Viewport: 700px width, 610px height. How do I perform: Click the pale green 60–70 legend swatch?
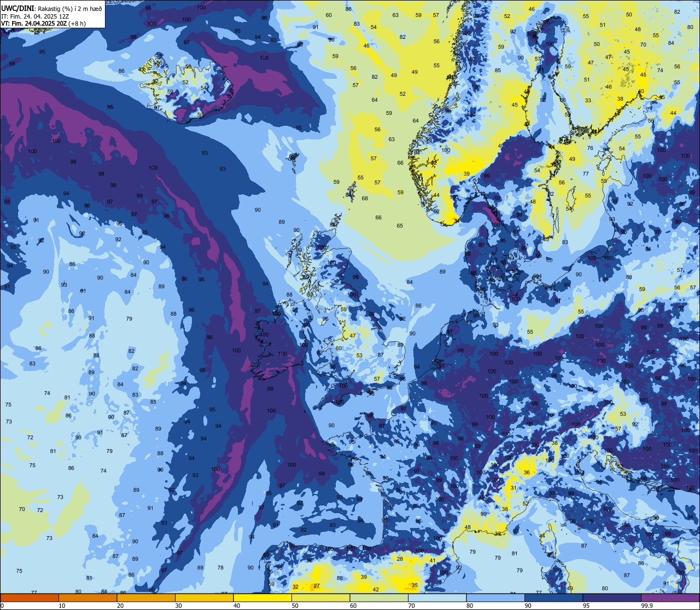tap(379, 597)
